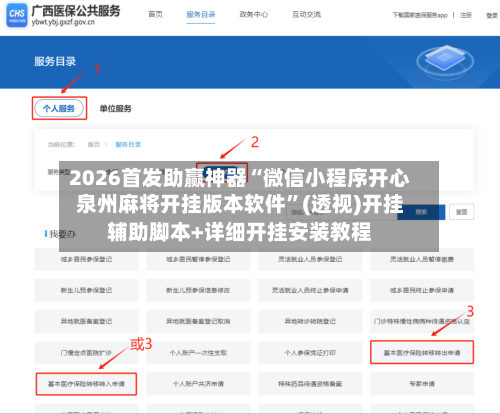This screenshot has height=414, width=500.
Task: Click the banner's 3D platform graphic
Action: click(445, 62)
